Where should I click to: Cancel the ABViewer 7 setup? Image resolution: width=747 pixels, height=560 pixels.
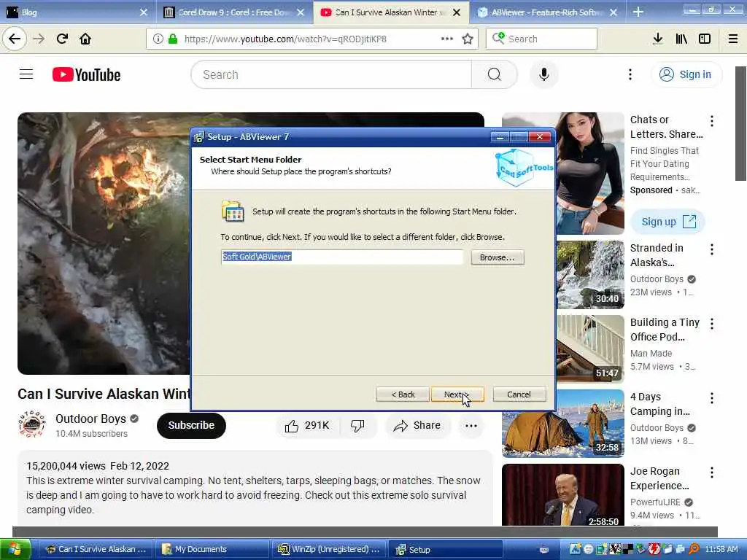(519, 394)
